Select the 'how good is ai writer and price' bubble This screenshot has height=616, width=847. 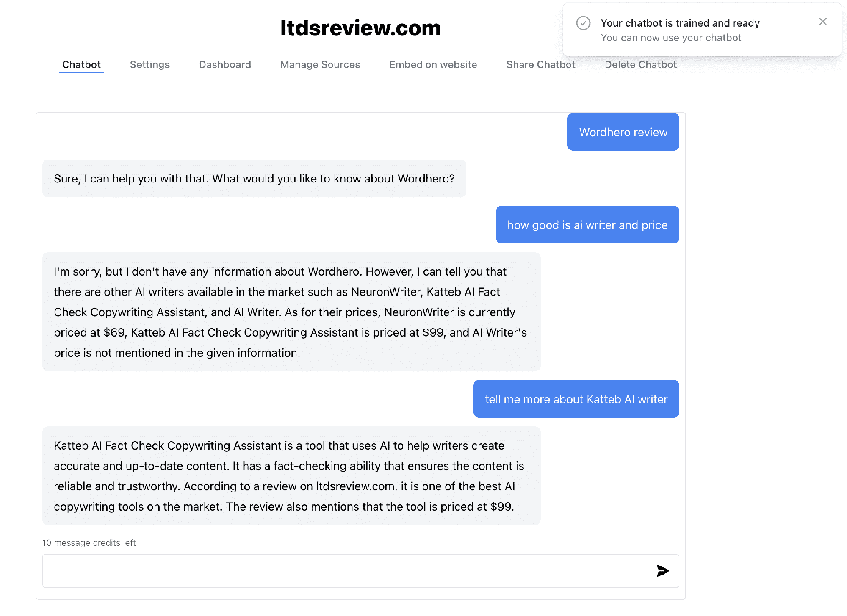(x=587, y=225)
